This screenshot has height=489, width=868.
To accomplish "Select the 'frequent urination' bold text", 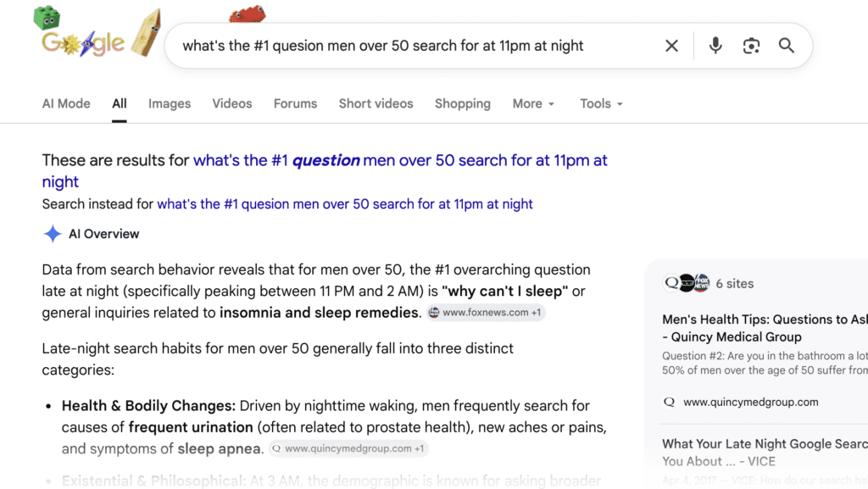I will click(191, 427).
